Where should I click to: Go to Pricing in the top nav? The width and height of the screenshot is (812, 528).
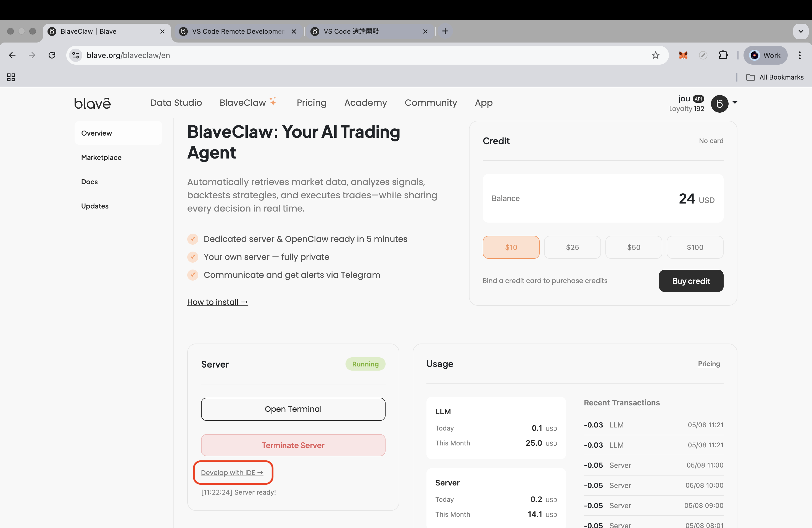[x=312, y=103]
